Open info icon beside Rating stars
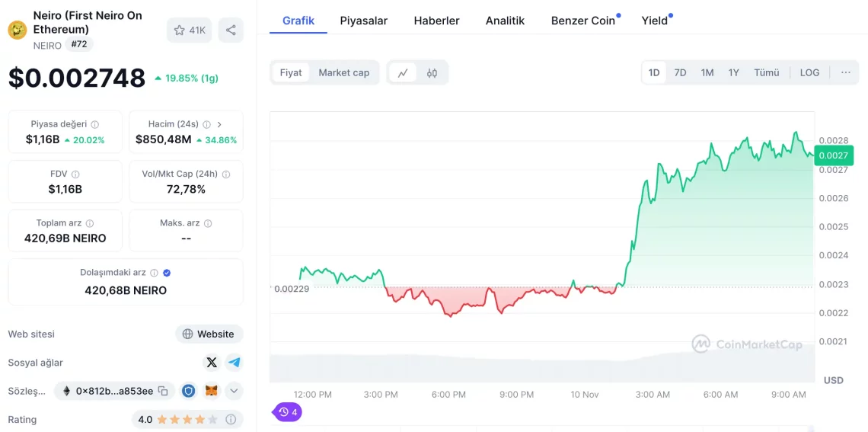868x432 pixels. [x=231, y=419]
